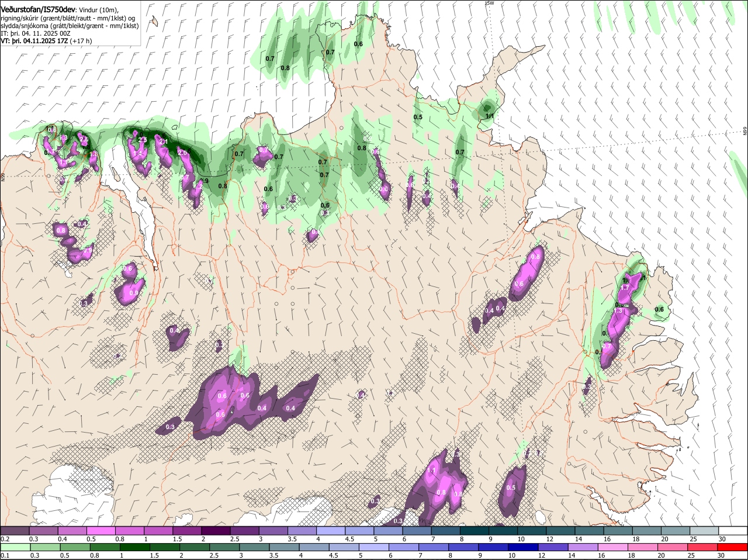Viewport: 748px width, 560px height.
Task: Pick the rain scale swatch above 4
Action: [x=314, y=547]
